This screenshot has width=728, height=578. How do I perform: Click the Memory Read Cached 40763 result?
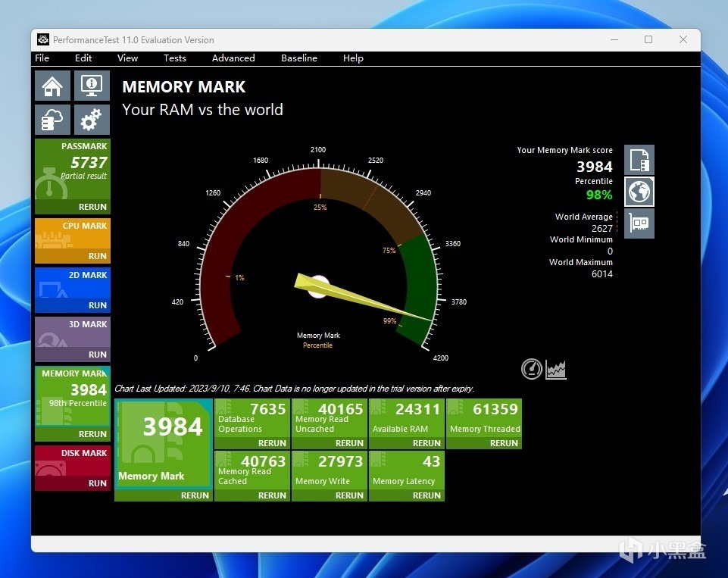(252, 470)
